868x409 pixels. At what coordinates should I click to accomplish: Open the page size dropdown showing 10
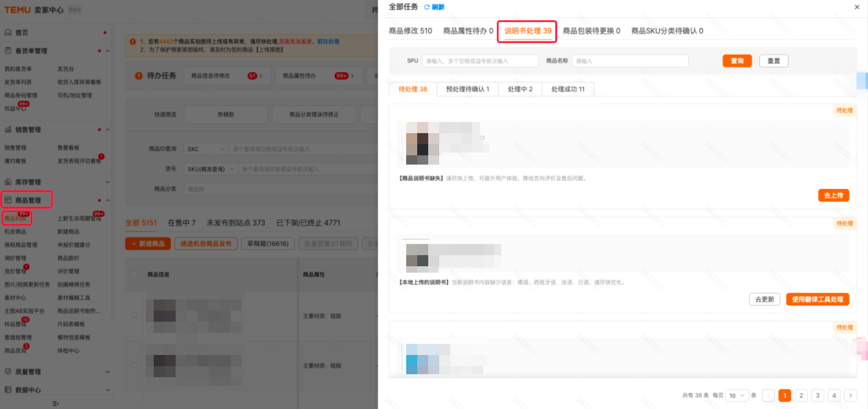point(736,395)
